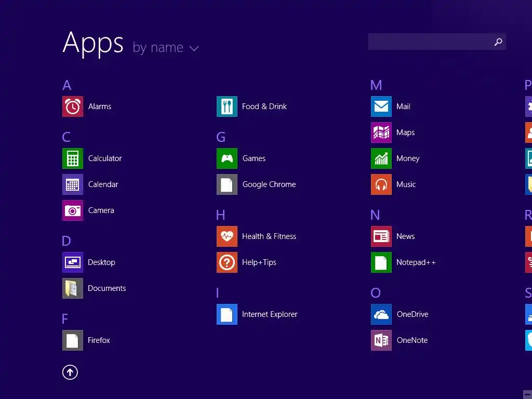Open the Calendar app tile
This screenshot has height=399, width=532.
(73, 184)
